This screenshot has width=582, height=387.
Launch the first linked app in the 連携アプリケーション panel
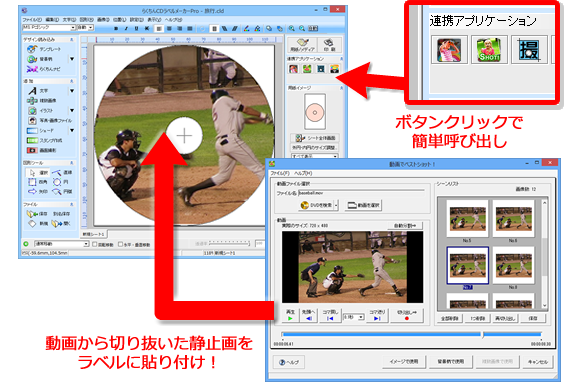(x=293, y=69)
